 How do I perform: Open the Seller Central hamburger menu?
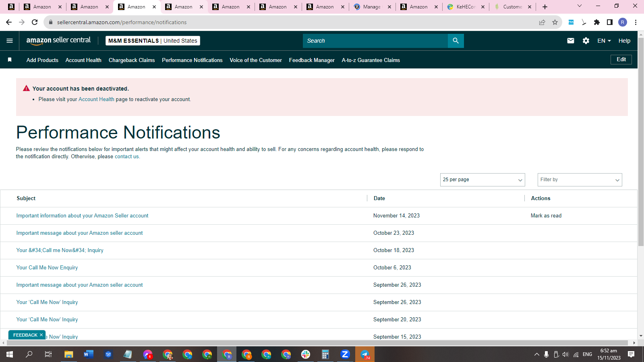(10, 41)
